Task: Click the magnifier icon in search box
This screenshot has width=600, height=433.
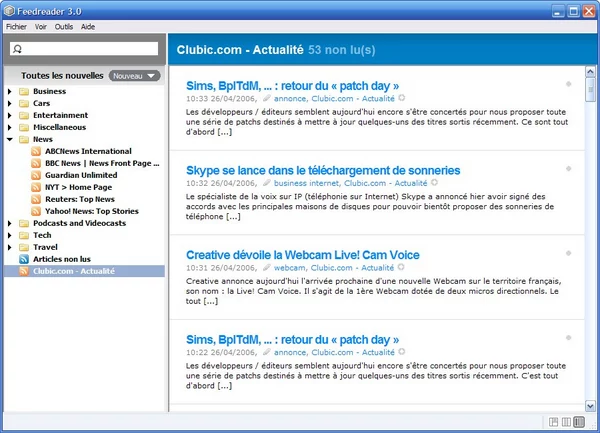Action: [x=17, y=49]
